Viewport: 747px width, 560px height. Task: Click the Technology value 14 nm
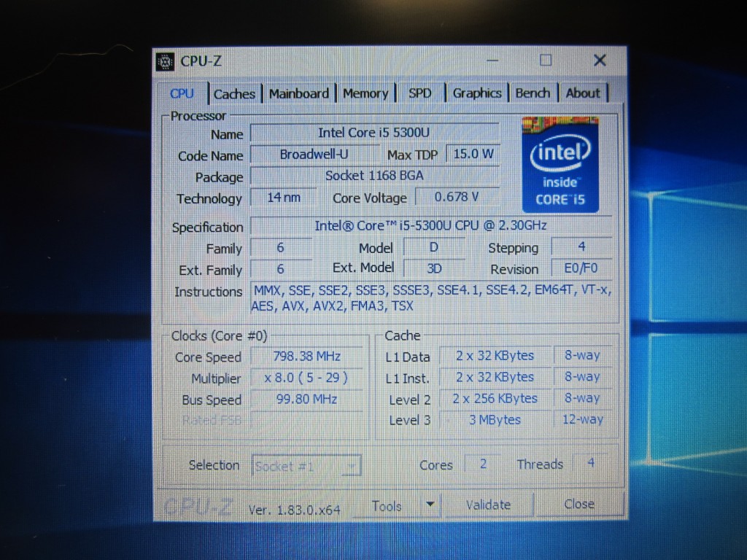(x=284, y=197)
